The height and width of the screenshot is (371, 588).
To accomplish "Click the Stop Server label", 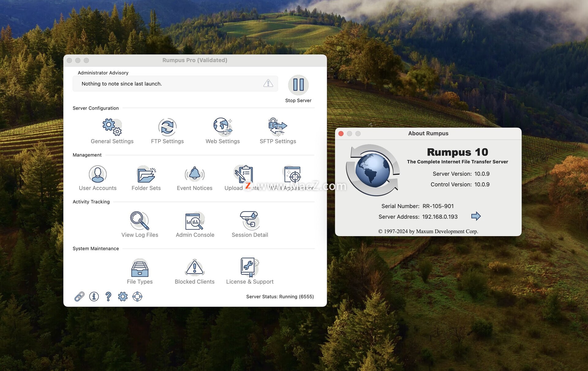I will point(298,100).
